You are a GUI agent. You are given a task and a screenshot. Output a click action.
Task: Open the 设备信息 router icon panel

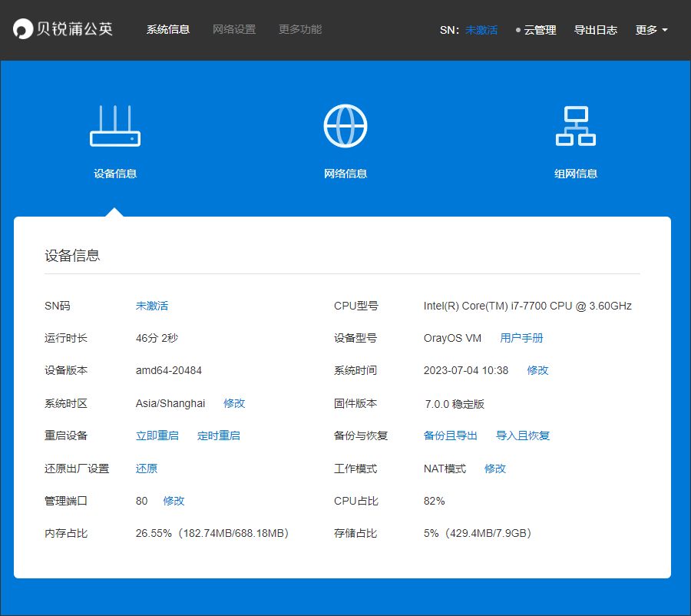[x=115, y=125]
